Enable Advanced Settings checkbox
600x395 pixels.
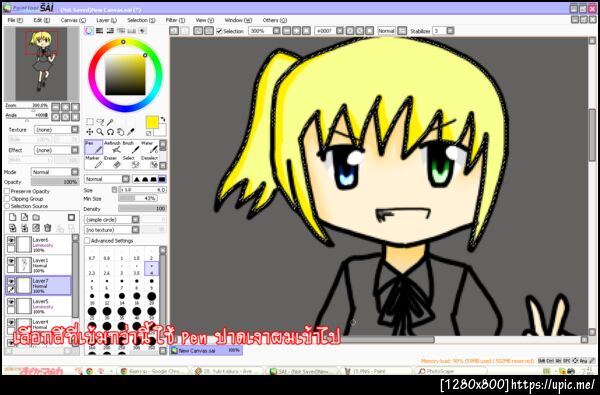tap(87, 241)
